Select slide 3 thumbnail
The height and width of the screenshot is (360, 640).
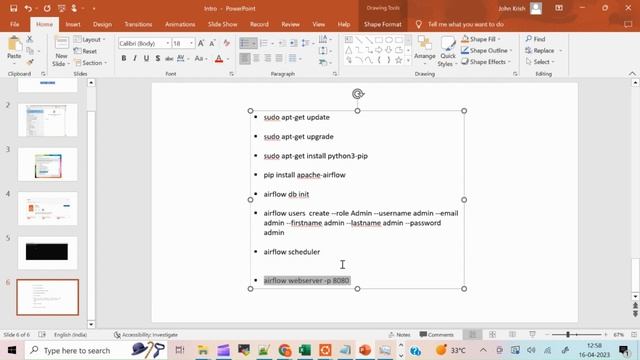pos(47,164)
